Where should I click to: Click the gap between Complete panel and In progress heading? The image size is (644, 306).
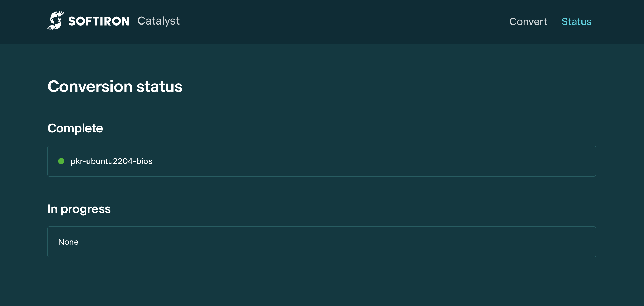321,189
